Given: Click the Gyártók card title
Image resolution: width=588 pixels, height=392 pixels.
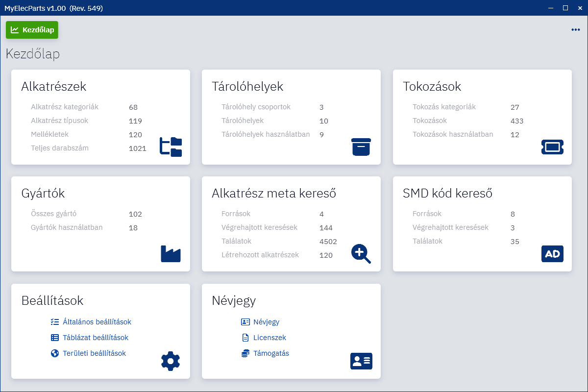Looking at the screenshot, I should [x=43, y=194].
